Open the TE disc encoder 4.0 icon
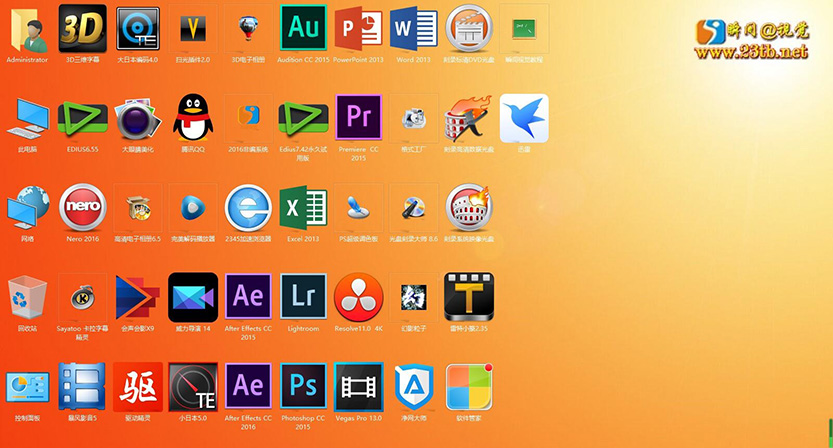Image resolution: width=833 pixels, height=448 pixels. [138, 28]
